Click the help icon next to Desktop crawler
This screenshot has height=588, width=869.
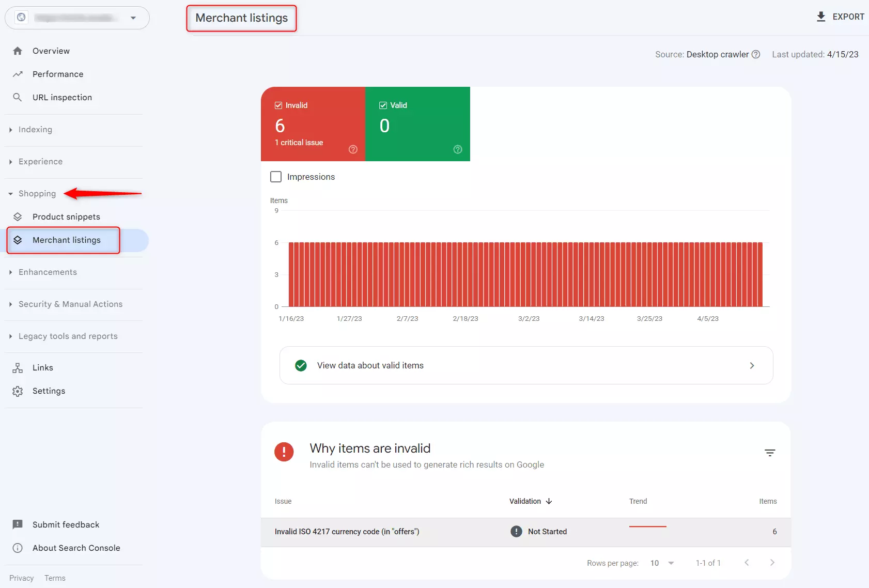click(x=756, y=54)
